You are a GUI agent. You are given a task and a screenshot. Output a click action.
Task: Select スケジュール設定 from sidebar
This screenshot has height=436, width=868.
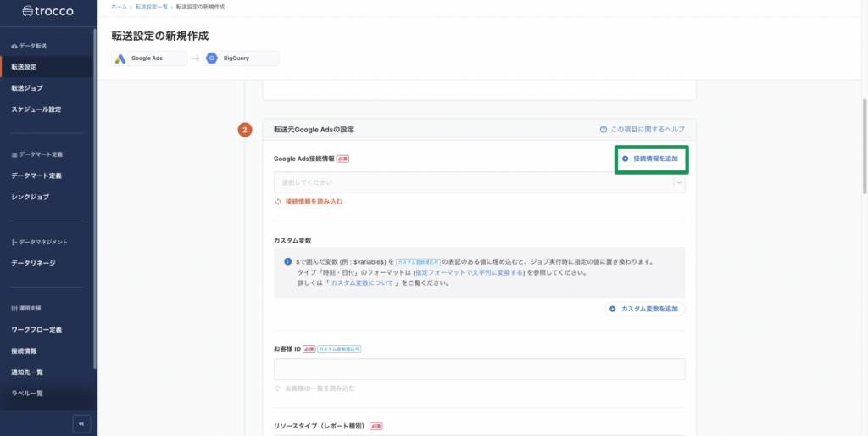click(36, 109)
